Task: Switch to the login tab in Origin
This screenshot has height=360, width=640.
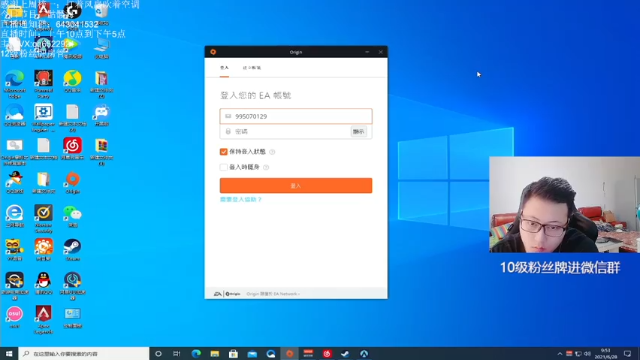Action: point(224,68)
